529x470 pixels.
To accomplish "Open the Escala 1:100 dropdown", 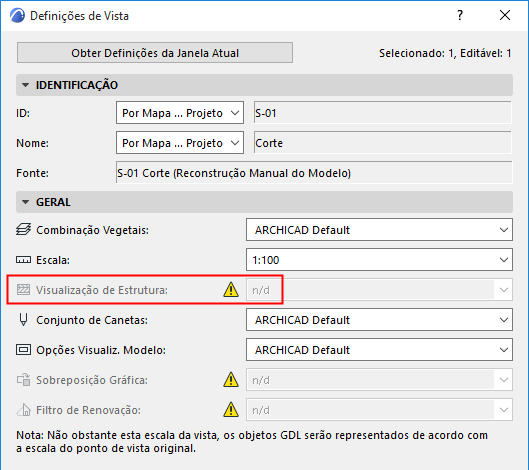I will point(379,260).
